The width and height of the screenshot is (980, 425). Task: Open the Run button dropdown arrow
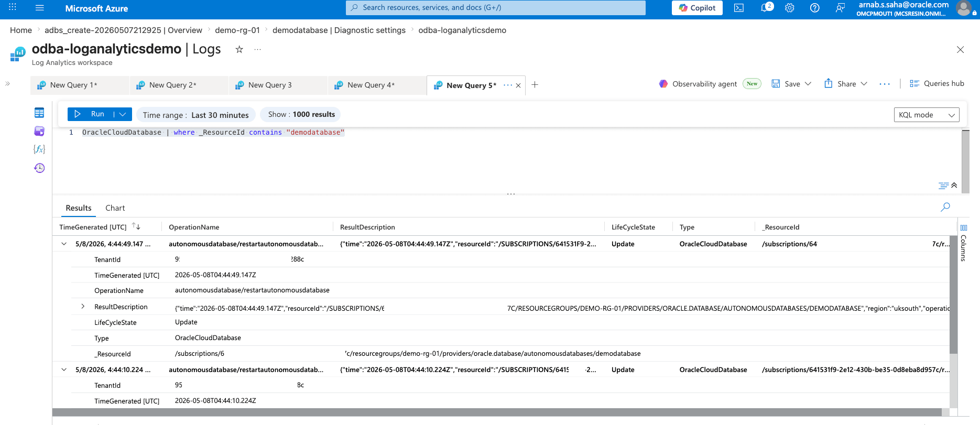[123, 114]
